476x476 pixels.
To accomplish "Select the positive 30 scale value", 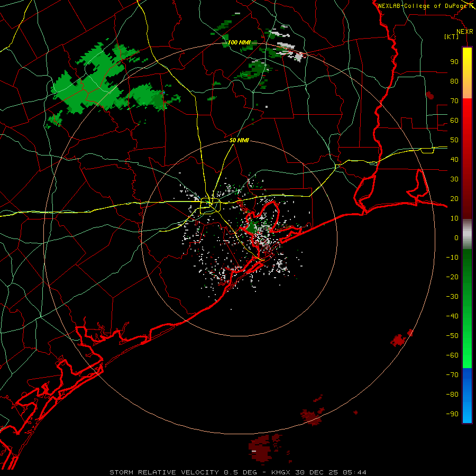I will 454,179.
